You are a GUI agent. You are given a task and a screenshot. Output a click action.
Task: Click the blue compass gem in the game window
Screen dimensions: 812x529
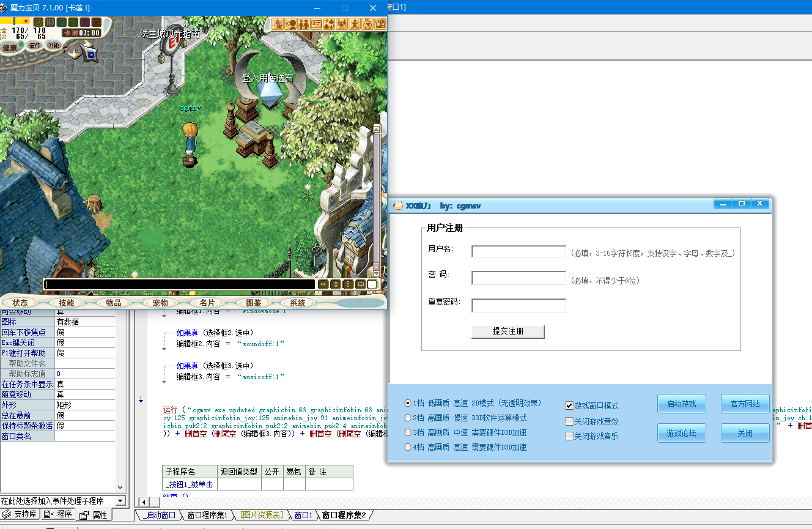point(91,55)
